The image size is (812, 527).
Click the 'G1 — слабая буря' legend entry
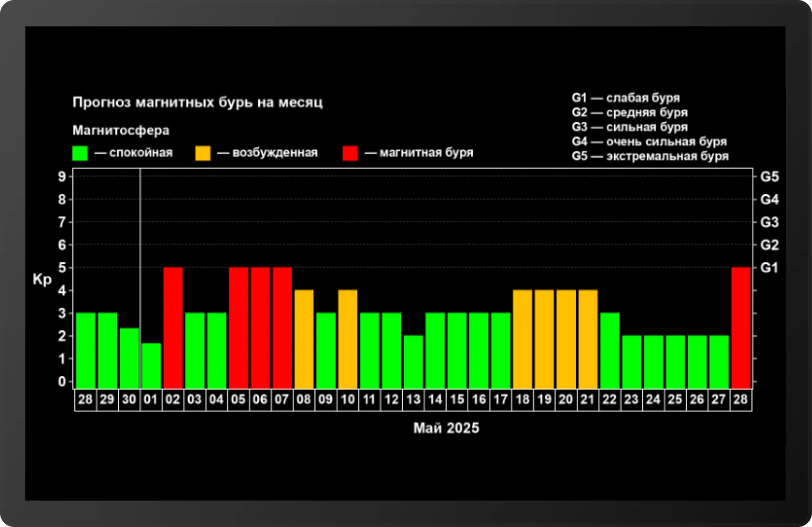(625, 98)
